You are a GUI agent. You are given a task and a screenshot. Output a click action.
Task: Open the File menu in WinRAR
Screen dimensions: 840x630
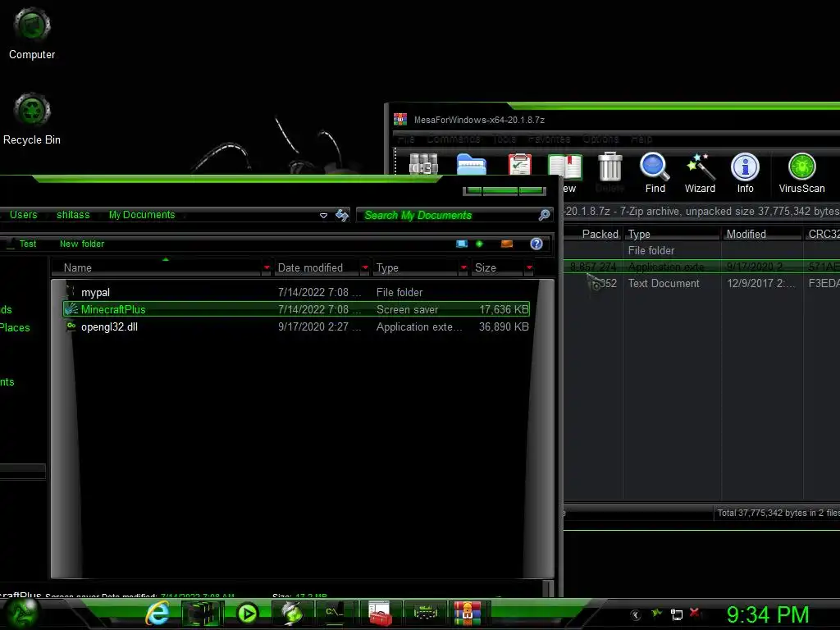pyautogui.click(x=406, y=139)
